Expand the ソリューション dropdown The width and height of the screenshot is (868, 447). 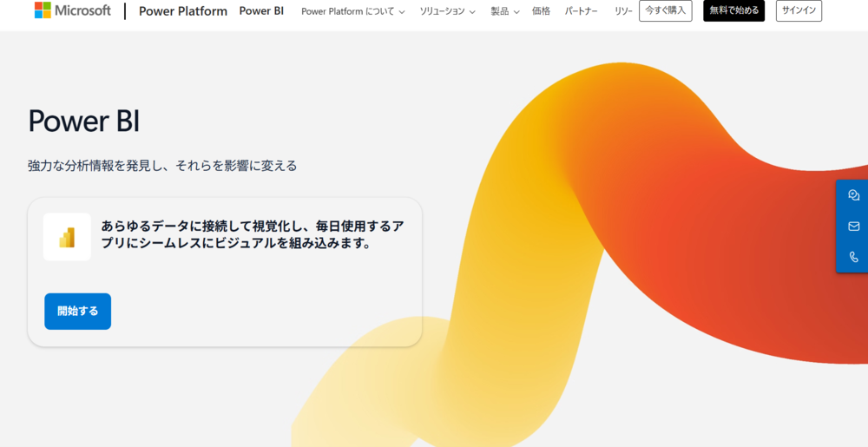(x=447, y=11)
